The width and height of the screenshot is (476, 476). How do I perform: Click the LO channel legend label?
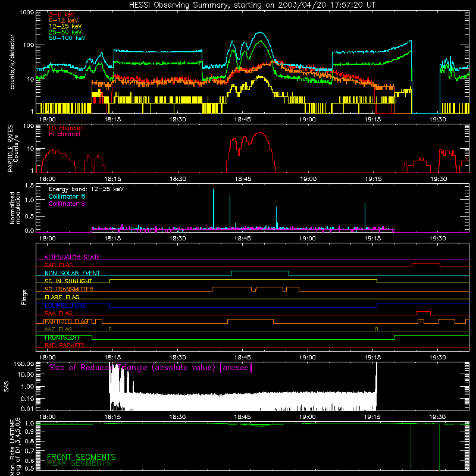point(65,128)
